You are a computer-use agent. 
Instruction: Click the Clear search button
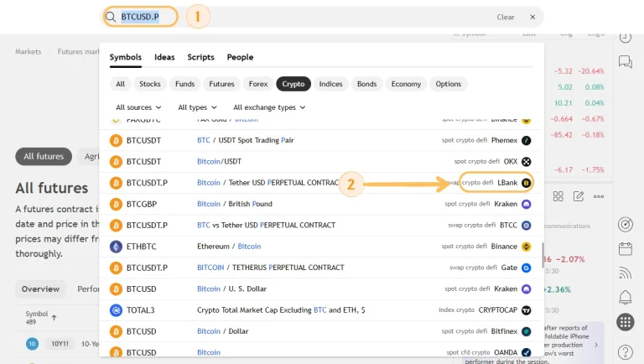pos(506,17)
